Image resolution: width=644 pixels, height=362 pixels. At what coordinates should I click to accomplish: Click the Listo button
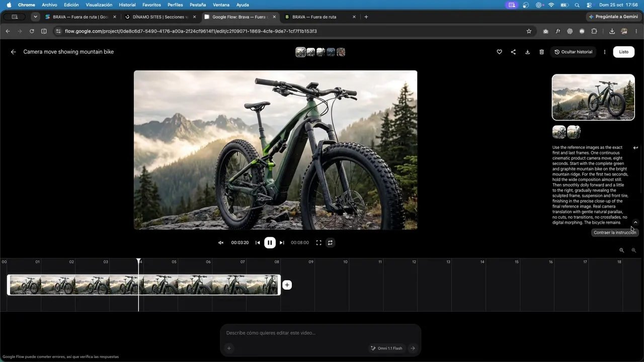click(x=624, y=52)
